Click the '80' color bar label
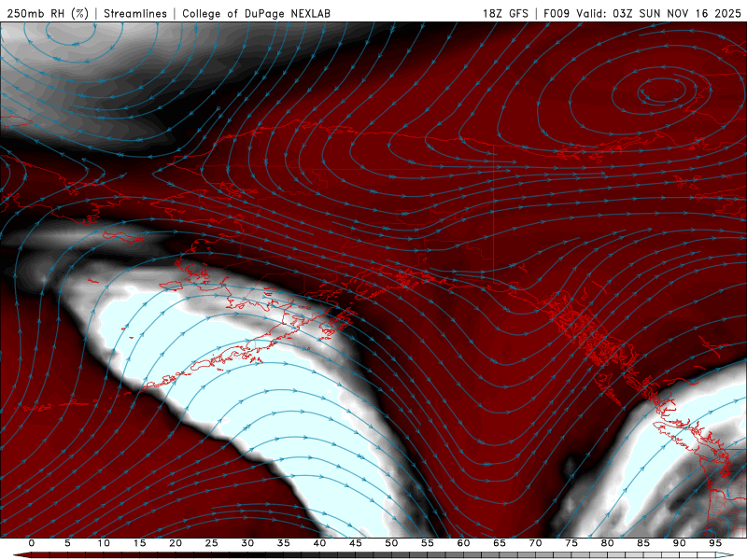747x560 pixels. coord(608,543)
